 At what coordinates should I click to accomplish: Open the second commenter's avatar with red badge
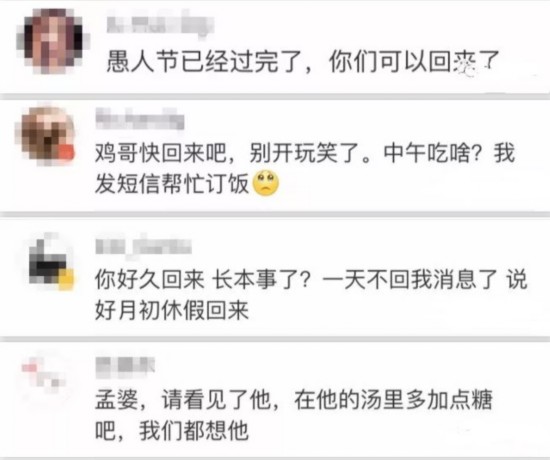pos(46,136)
